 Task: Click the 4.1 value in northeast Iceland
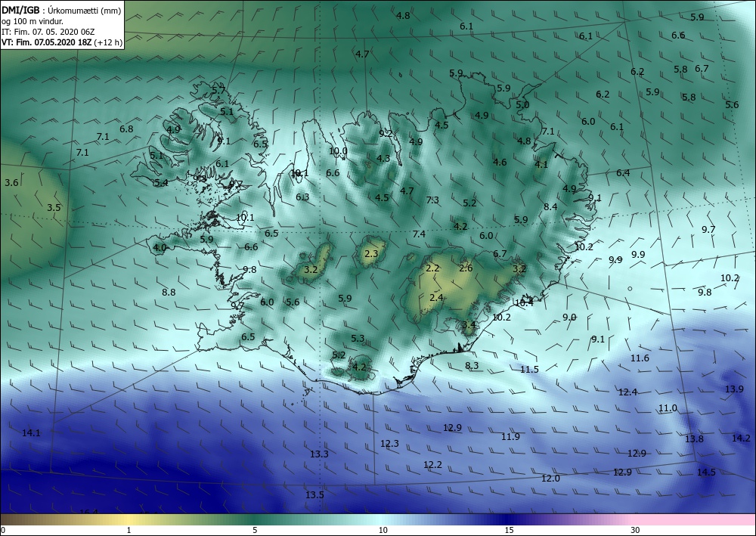[x=541, y=165]
